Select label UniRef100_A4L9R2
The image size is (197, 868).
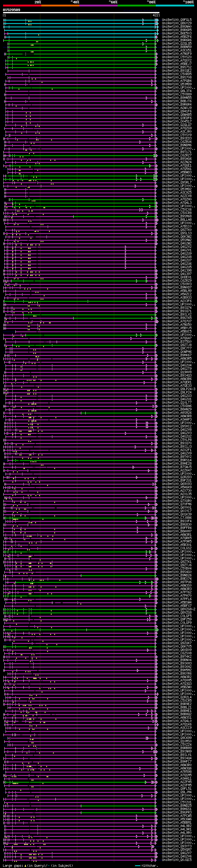click(177, 826)
